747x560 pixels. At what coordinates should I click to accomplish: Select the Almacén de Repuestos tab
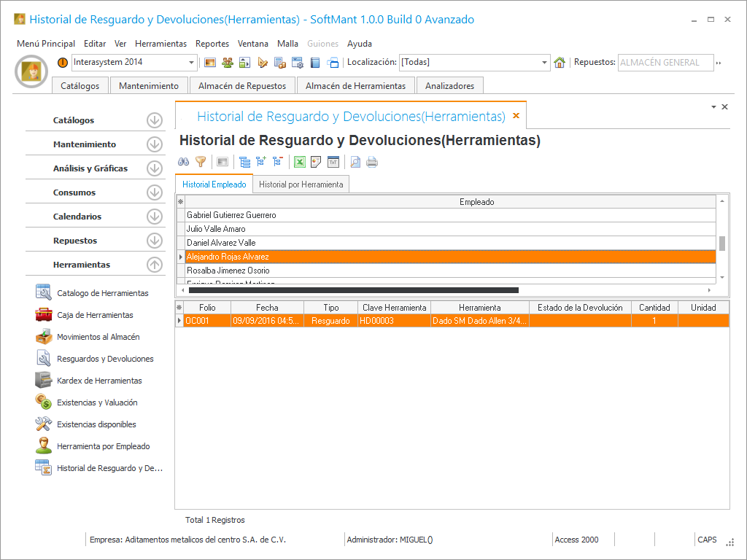pyautogui.click(x=243, y=86)
